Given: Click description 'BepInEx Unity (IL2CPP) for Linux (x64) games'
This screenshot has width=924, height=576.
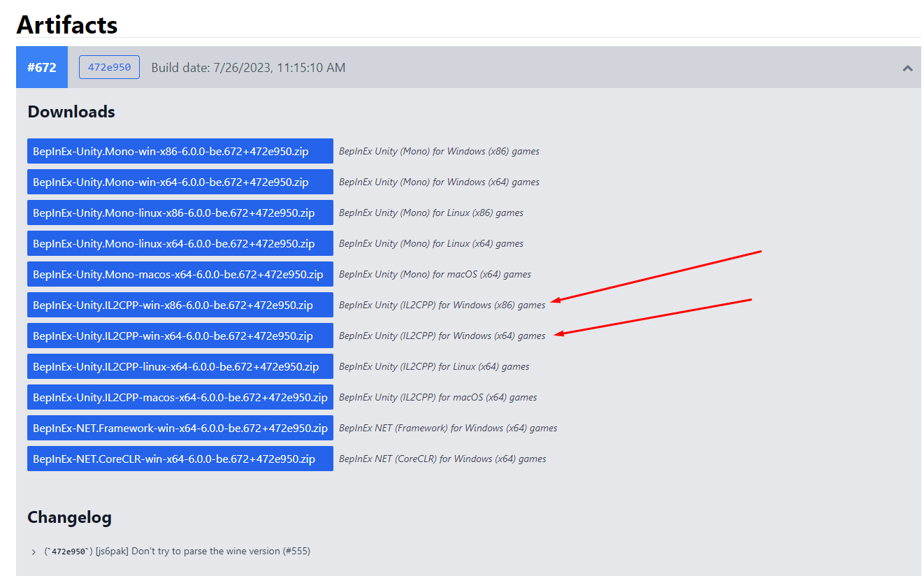Looking at the screenshot, I should (x=434, y=366).
